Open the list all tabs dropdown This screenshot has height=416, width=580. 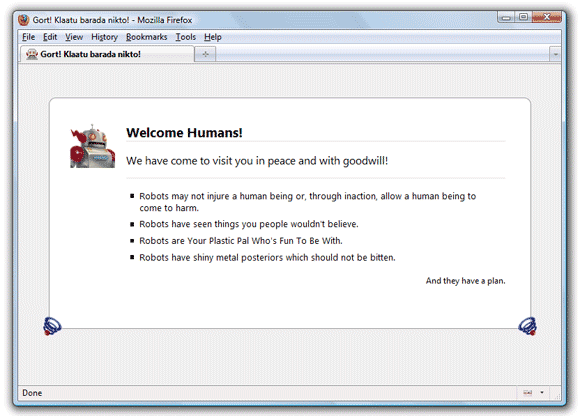pyautogui.click(x=555, y=54)
